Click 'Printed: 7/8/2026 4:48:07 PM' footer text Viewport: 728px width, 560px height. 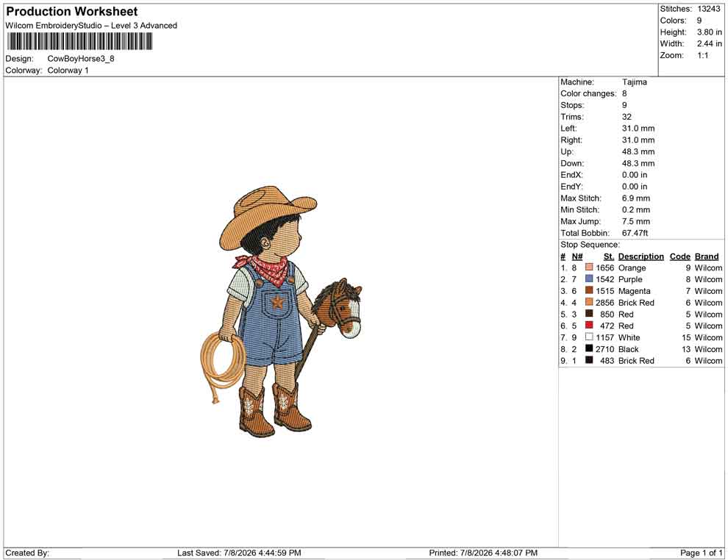tap(483, 553)
